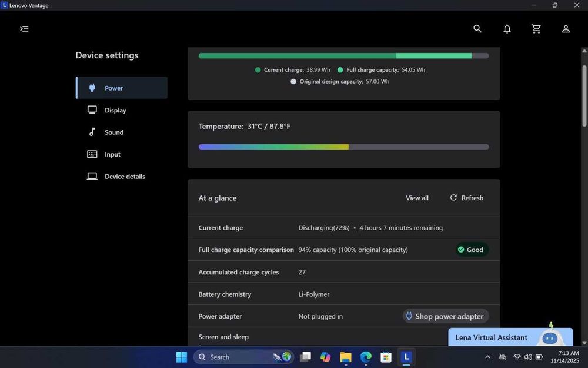The height and width of the screenshot is (368, 588).
Task: Open Task View from taskbar
Action: coord(306,357)
